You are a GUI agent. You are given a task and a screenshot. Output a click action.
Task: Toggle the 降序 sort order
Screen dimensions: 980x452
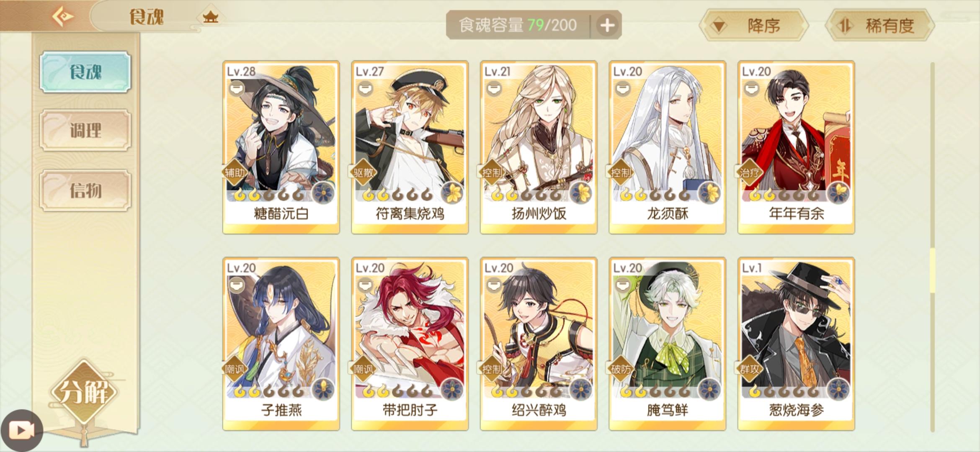coord(754,26)
